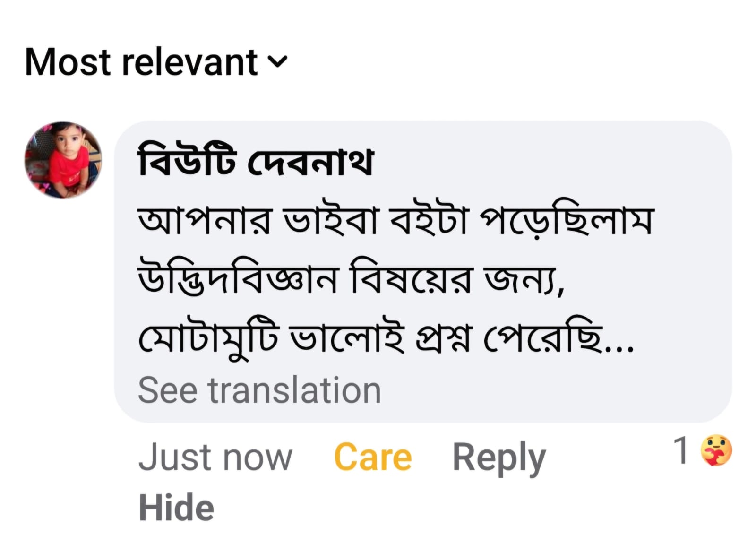The width and height of the screenshot is (756, 544).
Task: Open বিউটি দেবনাথ's profile from name
Action: point(256,161)
